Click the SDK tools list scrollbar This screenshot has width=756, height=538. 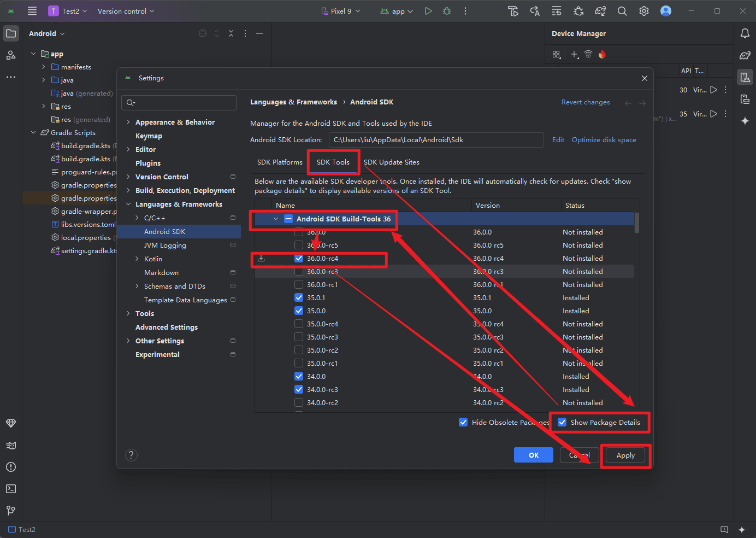coord(637,223)
